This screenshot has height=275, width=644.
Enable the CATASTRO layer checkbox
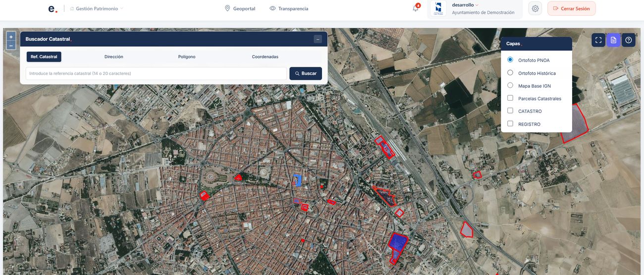[x=510, y=111]
